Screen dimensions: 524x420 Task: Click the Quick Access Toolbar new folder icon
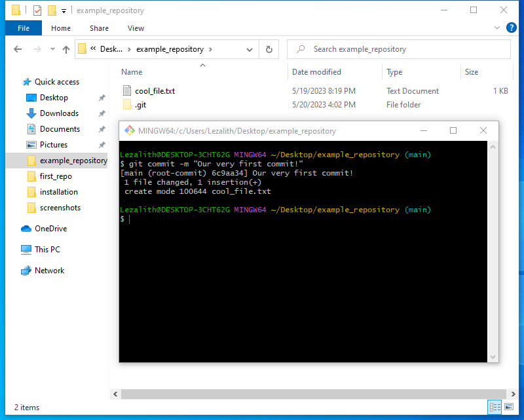pyautogui.click(x=52, y=10)
